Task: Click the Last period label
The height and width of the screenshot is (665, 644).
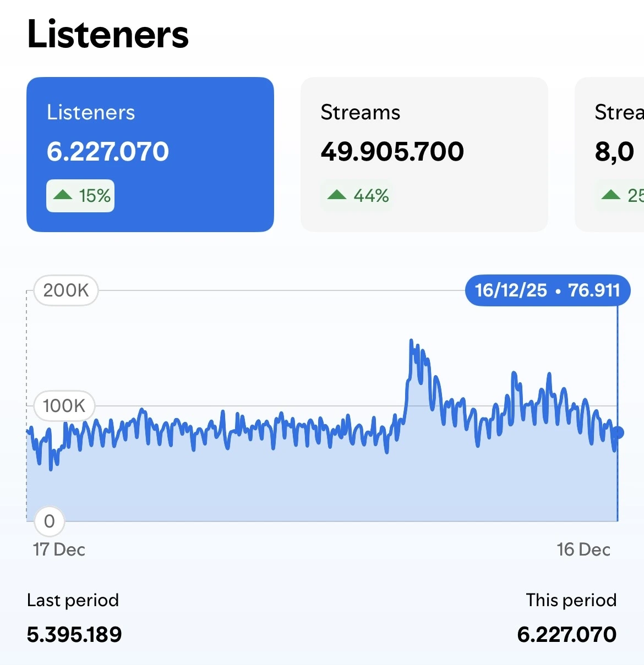Action: pos(73,600)
